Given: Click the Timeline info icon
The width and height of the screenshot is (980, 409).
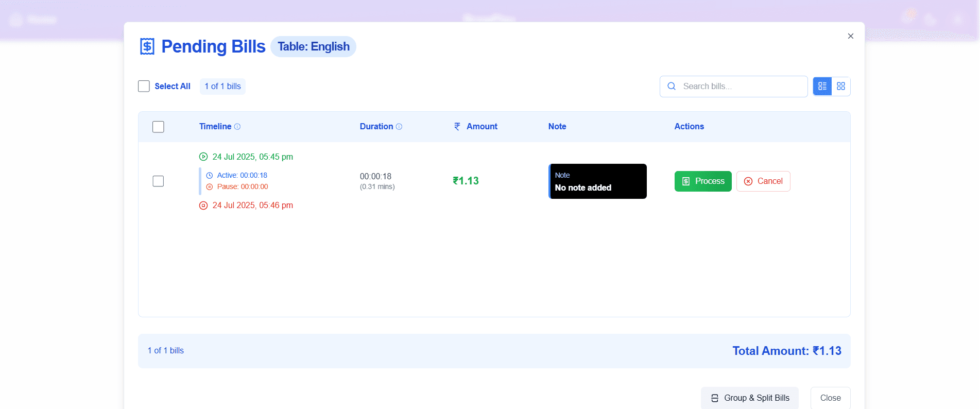Looking at the screenshot, I should click(x=237, y=127).
